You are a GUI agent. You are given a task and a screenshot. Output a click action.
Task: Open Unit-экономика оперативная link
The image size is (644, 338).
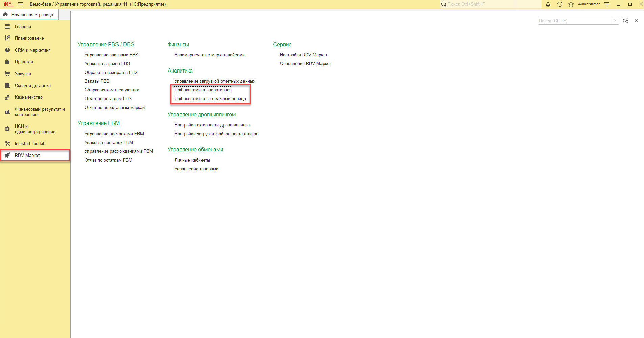pyautogui.click(x=203, y=90)
